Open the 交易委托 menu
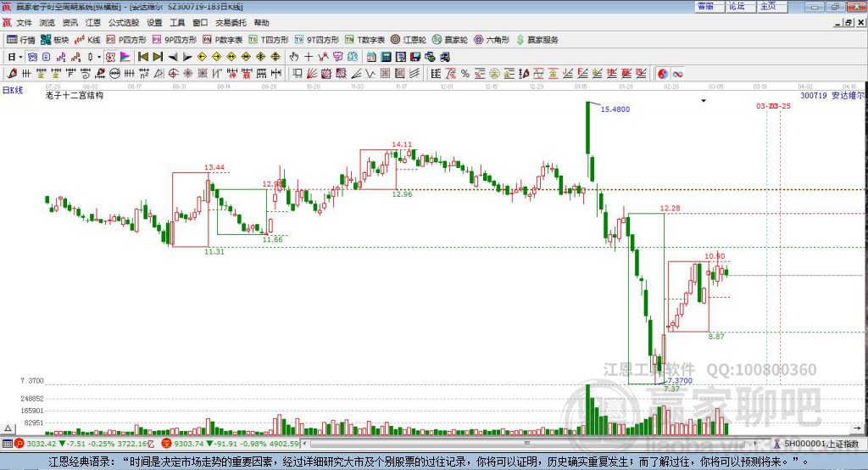 231,23
